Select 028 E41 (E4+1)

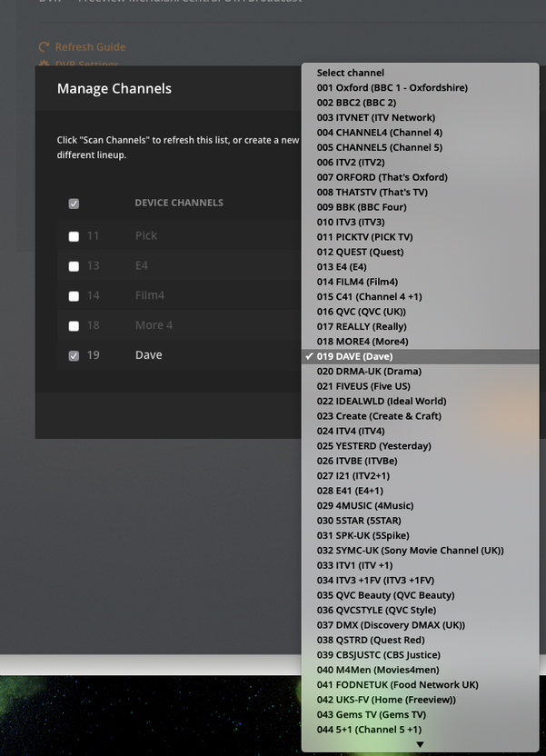coord(421,492)
